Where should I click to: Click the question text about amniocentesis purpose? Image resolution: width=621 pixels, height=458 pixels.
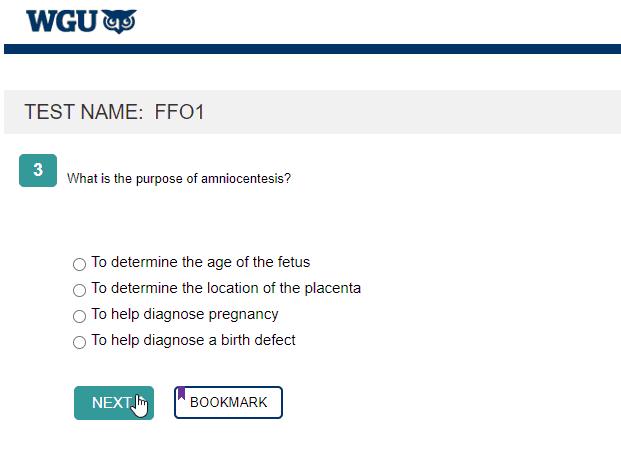pos(178,179)
